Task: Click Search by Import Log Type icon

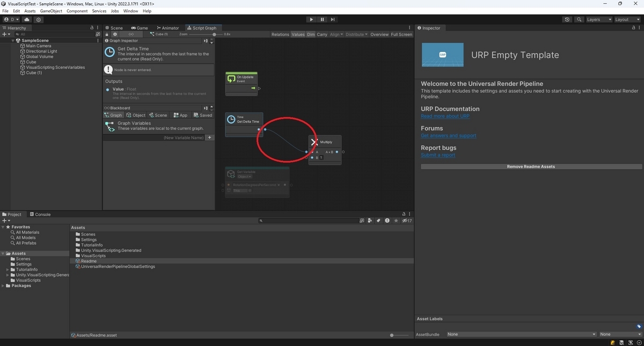Action: coord(387,220)
